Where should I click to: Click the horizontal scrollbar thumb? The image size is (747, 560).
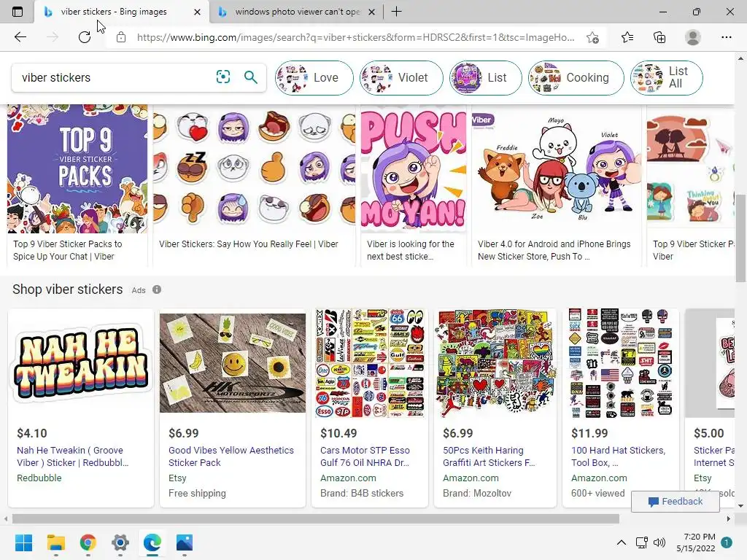coord(315,518)
